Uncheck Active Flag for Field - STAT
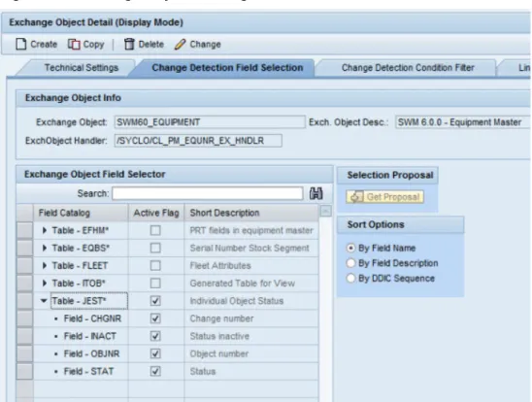 (155, 372)
